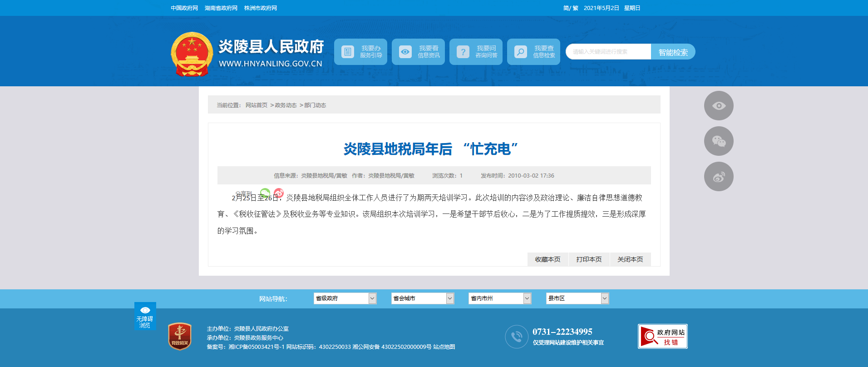Viewport: 868px width, 367px height.
Task: Share article via red Weibo icon
Action: (x=279, y=193)
